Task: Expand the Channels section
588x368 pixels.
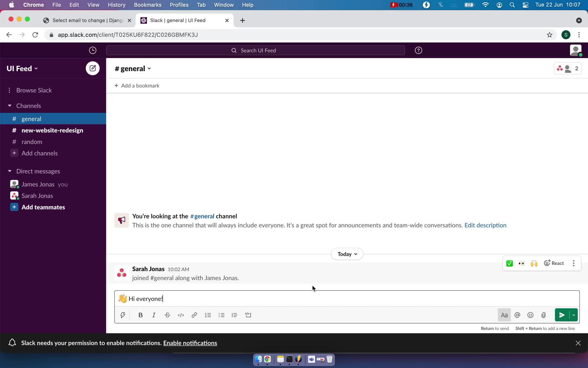Action: pyautogui.click(x=9, y=105)
